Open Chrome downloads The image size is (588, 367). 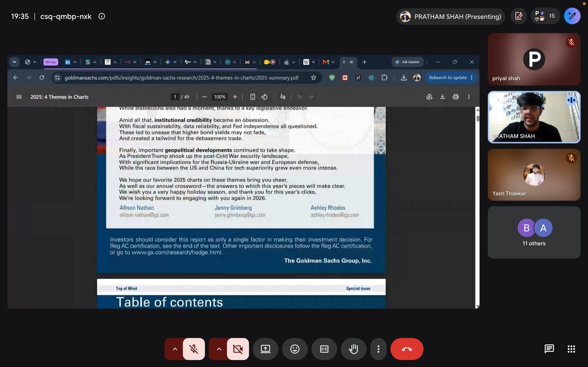[x=404, y=78]
